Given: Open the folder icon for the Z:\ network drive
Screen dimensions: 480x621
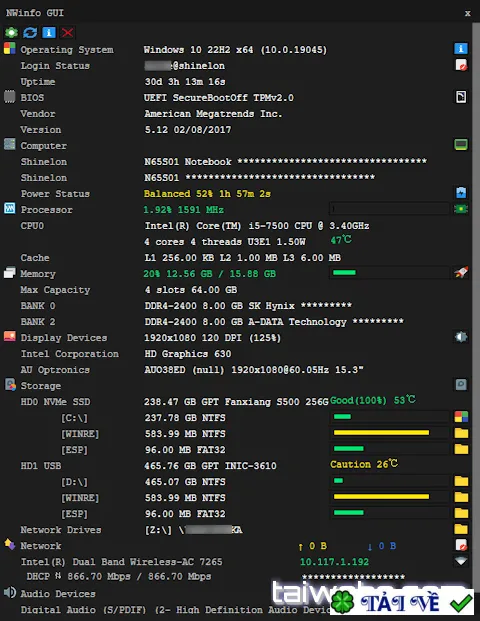Looking at the screenshot, I should (461, 529).
